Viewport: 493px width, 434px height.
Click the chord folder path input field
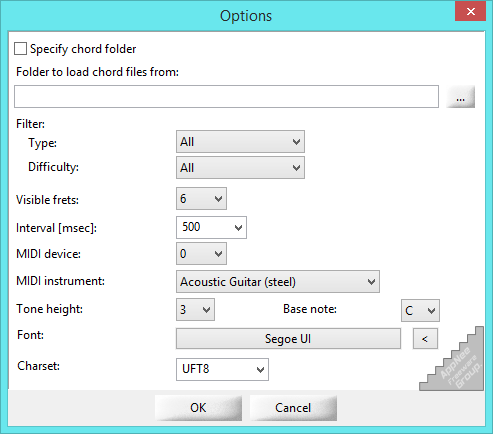tap(226, 96)
